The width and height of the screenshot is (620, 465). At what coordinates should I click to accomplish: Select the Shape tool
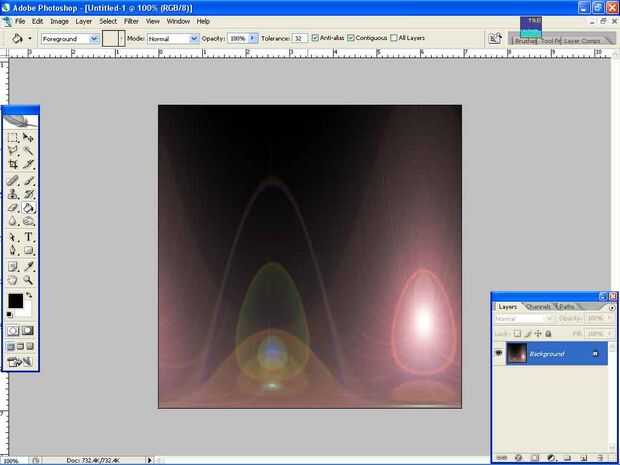[x=28, y=251]
